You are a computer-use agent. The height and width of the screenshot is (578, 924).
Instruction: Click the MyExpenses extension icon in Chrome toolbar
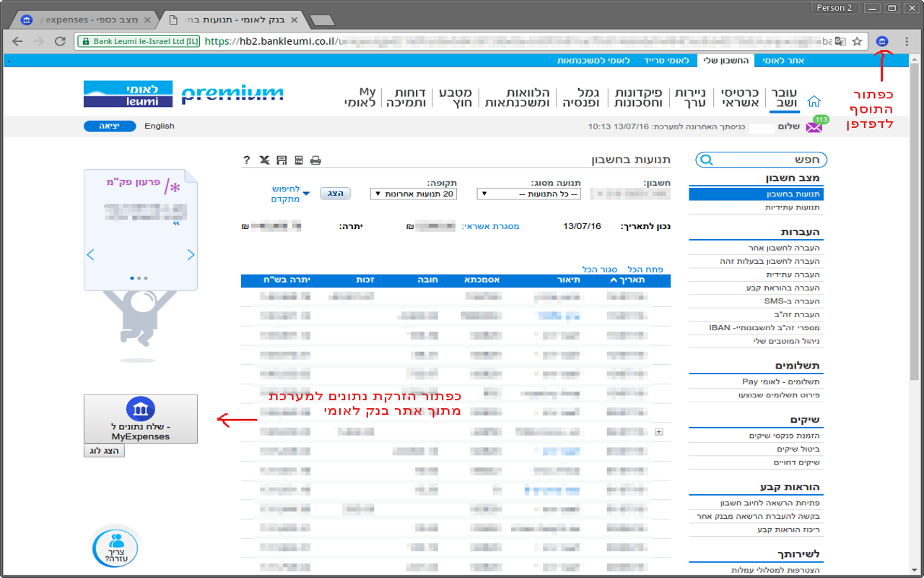[882, 41]
